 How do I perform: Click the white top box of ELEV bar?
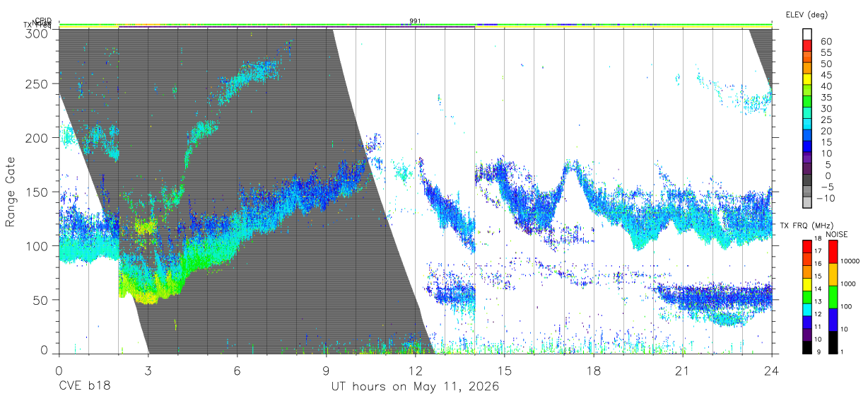coord(807,35)
